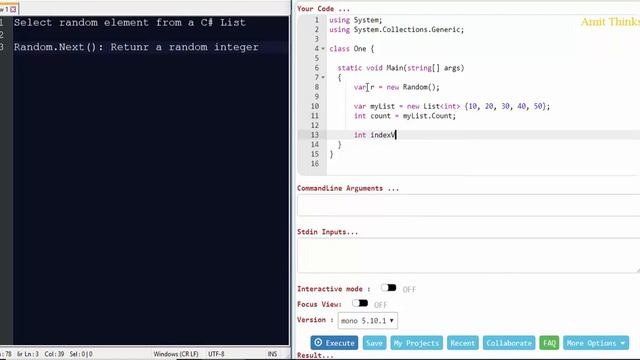Collapse the class One fold arrow
The image size is (640, 360).
click(323, 49)
